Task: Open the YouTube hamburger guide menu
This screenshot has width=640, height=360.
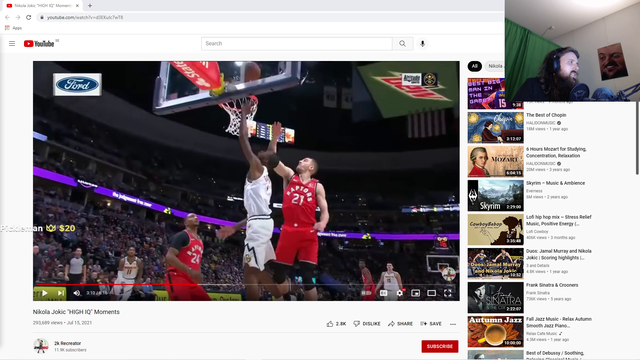Action: coord(12,43)
